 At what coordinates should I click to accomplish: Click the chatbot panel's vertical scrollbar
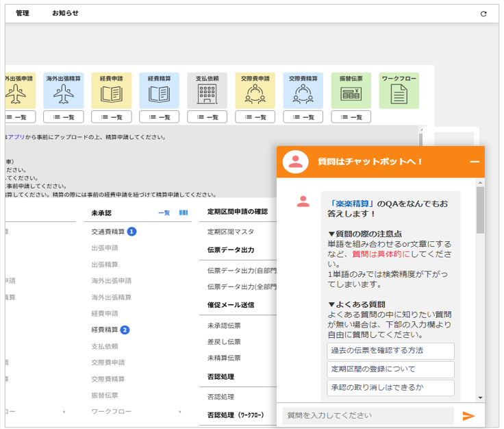pos(480,212)
